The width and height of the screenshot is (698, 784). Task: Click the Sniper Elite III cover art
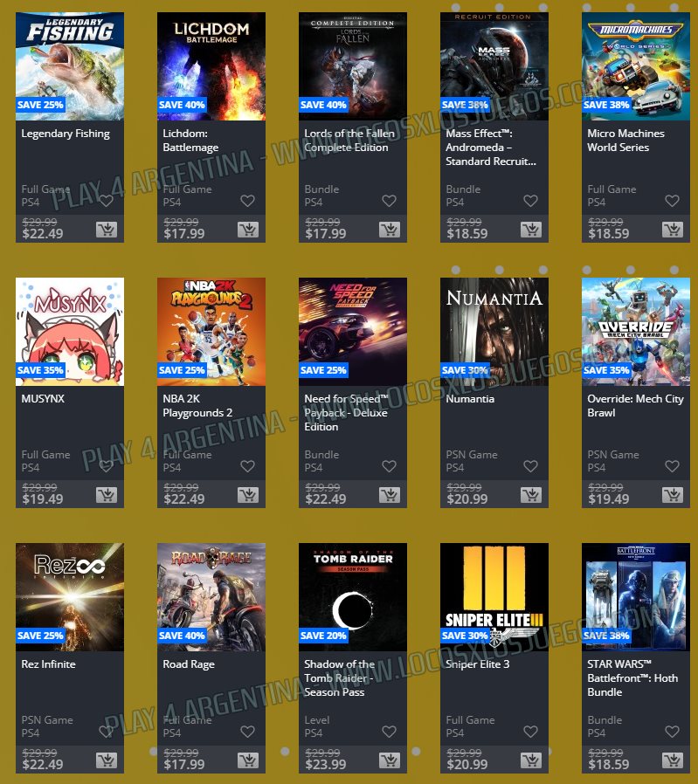(494, 597)
